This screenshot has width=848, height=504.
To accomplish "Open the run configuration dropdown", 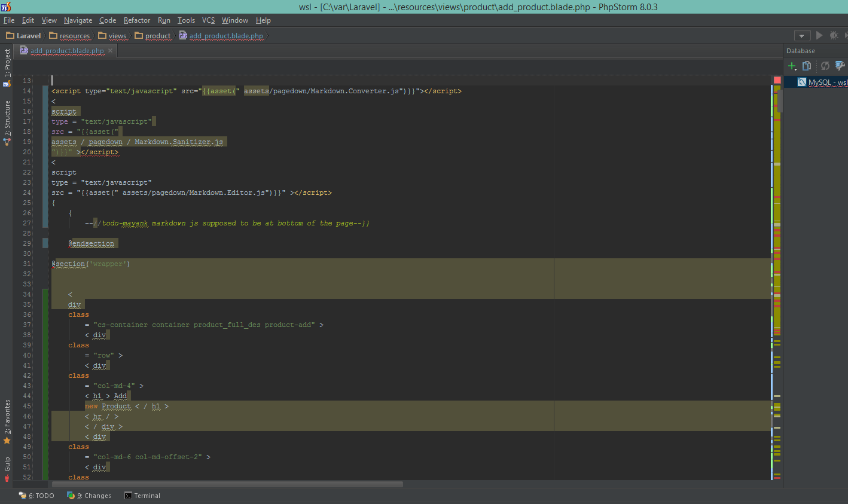I will pyautogui.click(x=802, y=35).
